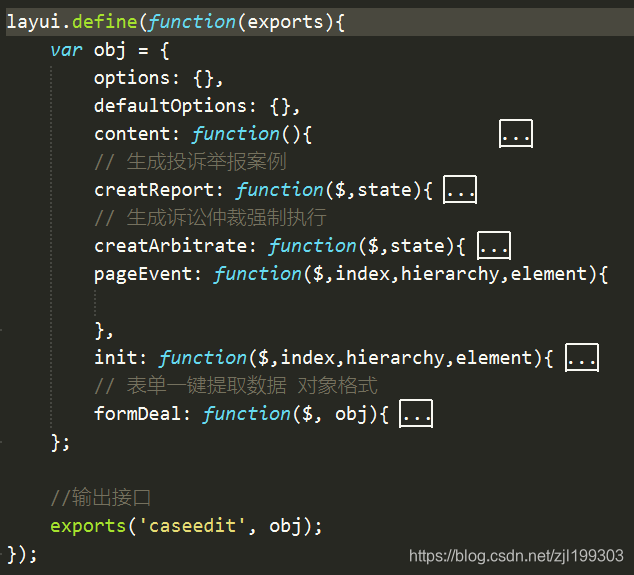
Task: Click the 'var obj = {' line
Action: [110, 50]
